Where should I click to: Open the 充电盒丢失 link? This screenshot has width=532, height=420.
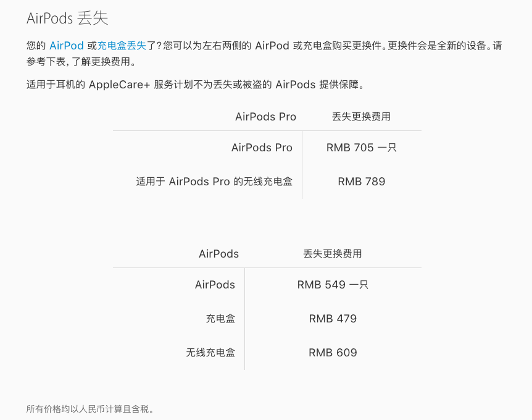click(122, 46)
